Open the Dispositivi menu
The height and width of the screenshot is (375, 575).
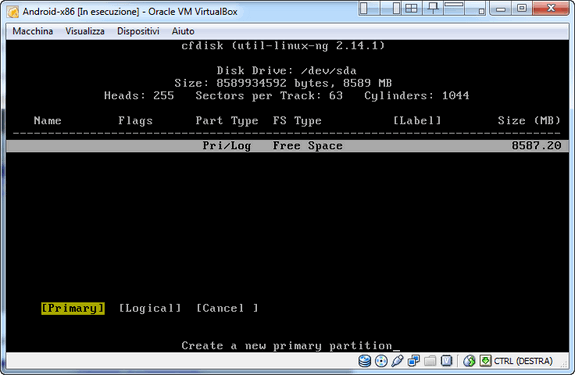[x=138, y=31]
